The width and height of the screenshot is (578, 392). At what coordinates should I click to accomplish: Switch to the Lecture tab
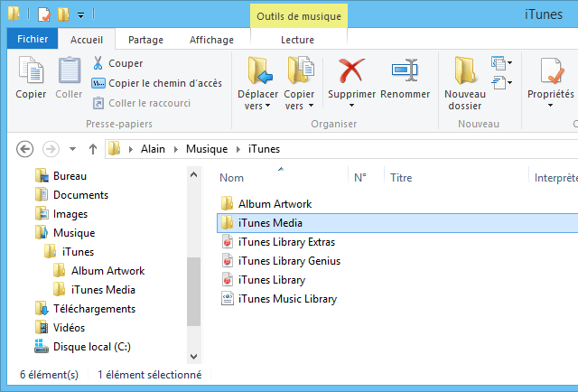tap(297, 40)
